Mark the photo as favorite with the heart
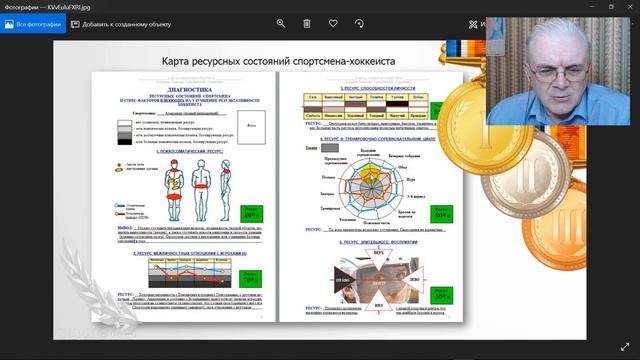640x360 pixels. coord(333,24)
